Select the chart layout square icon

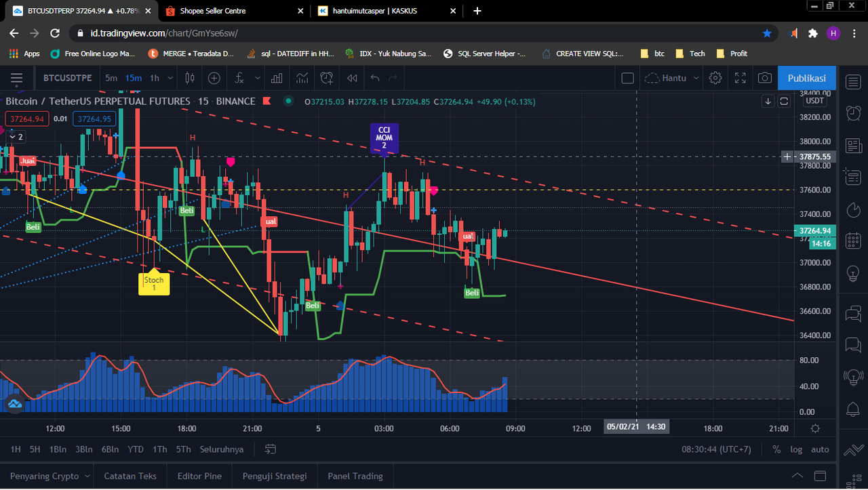click(x=627, y=78)
